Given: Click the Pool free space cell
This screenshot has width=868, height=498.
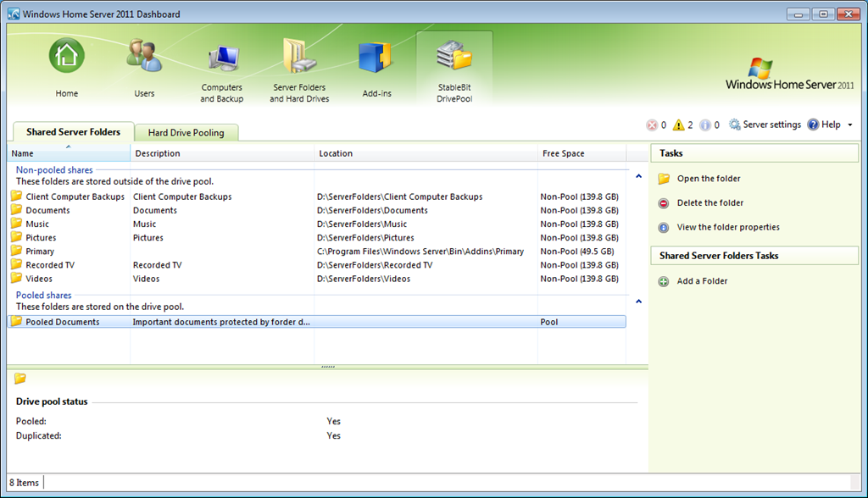Looking at the screenshot, I should point(549,322).
